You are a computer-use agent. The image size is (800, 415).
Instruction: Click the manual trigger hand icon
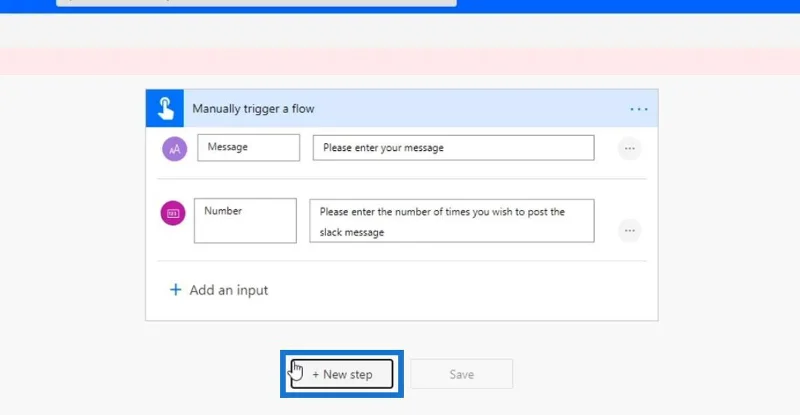point(165,108)
